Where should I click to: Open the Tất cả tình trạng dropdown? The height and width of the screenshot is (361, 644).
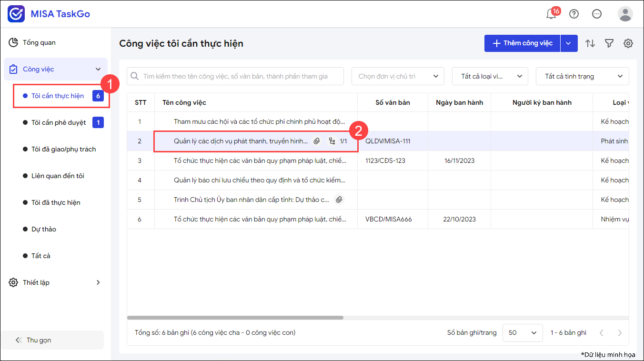pos(583,76)
